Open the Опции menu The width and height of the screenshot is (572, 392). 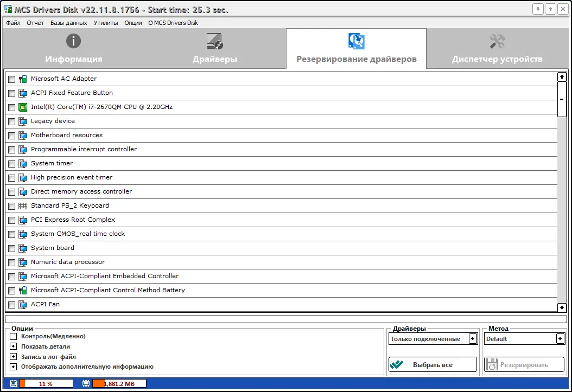point(133,23)
